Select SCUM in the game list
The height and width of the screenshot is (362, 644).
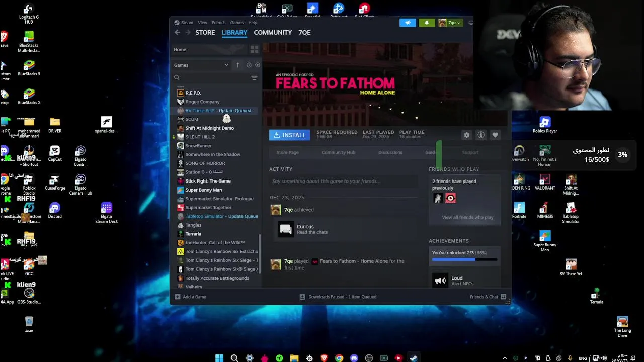(x=192, y=119)
